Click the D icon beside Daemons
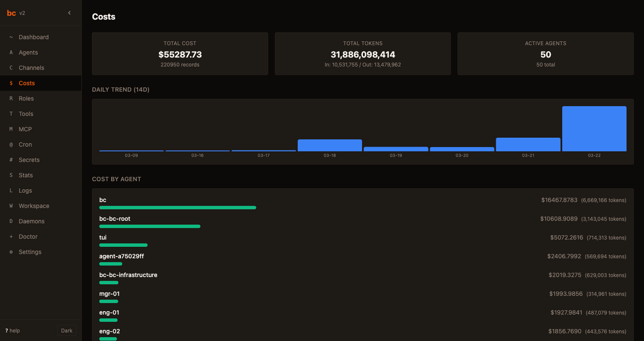The image size is (644, 341). click(11, 221)
